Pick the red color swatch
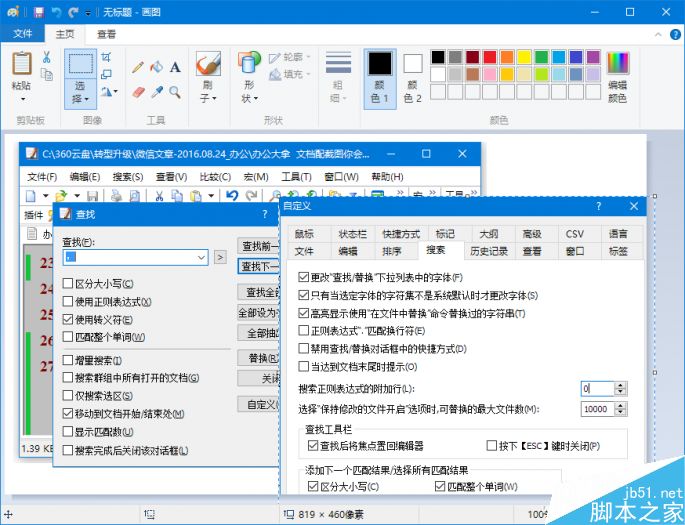 pos(490,57)
